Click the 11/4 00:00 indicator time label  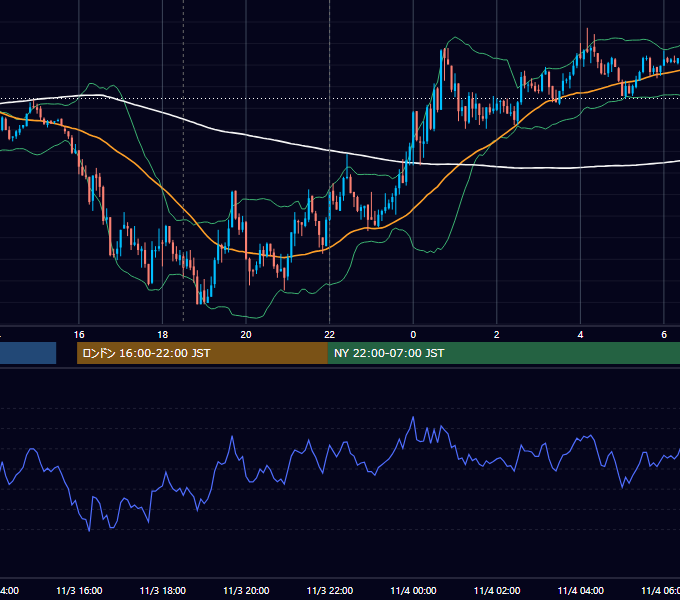413,590
